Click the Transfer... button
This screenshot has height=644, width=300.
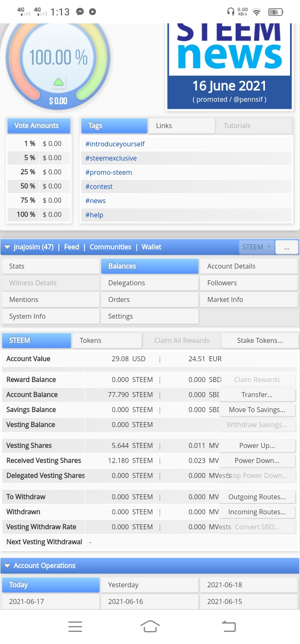tap(257, 395)
